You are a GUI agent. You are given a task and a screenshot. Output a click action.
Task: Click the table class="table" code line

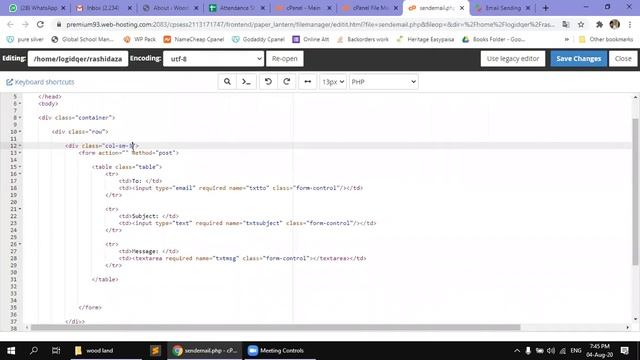pyautogui.click(x=127, y=167)
